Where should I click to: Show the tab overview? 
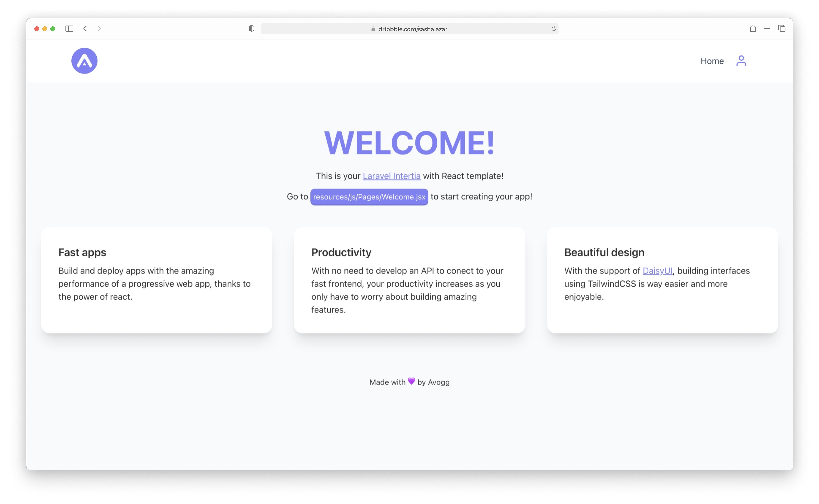(782, 29)
